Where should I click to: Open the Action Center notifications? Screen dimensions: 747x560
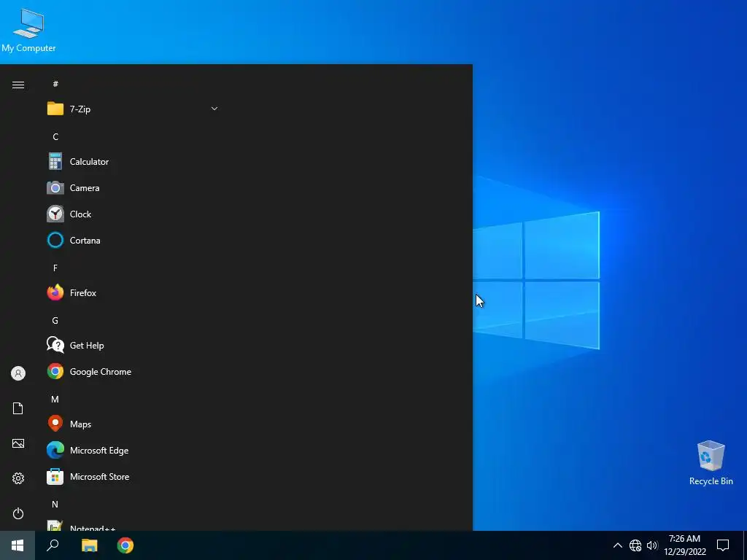tap(723, 545)
